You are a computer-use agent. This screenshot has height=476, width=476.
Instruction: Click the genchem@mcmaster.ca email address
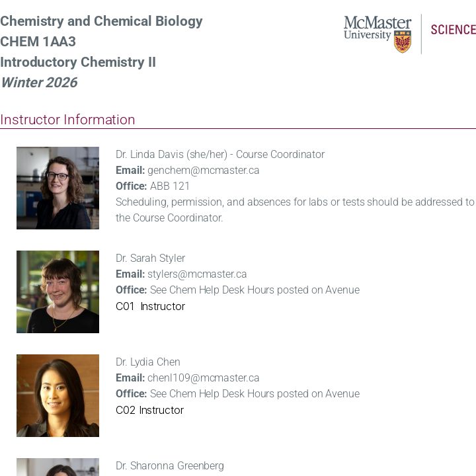203,171
